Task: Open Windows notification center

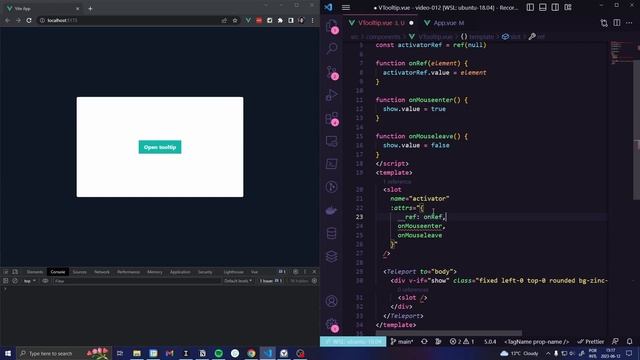Action: pyautogui.click(x=629, y=353)
